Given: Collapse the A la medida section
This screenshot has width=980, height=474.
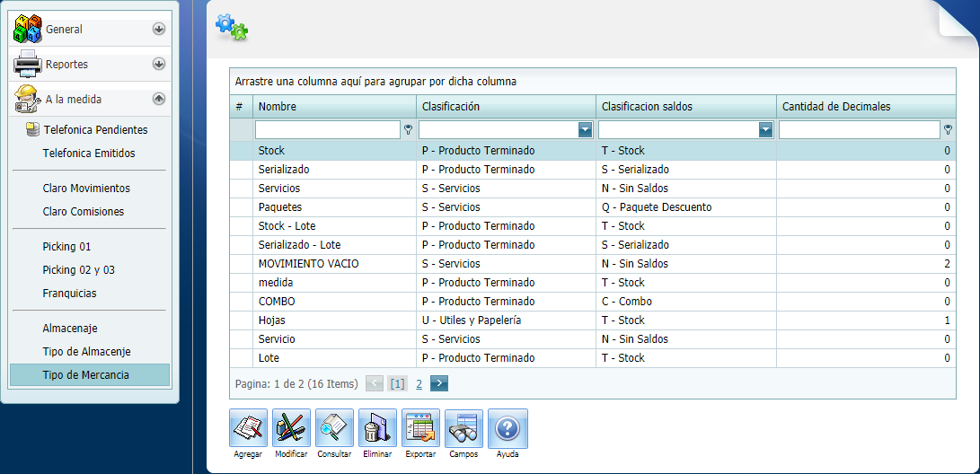Looking at the screenshot, I should pos(159,99).
